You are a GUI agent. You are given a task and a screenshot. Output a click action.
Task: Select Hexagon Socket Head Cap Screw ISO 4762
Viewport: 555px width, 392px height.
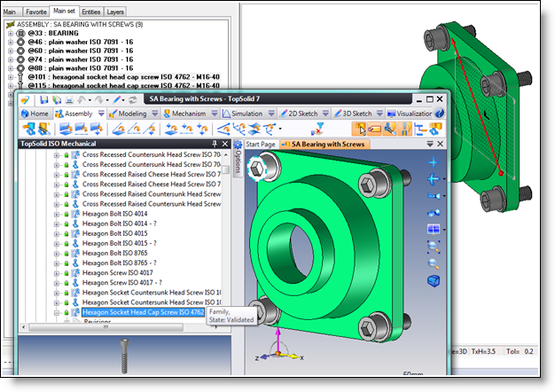tap(143, 312)
